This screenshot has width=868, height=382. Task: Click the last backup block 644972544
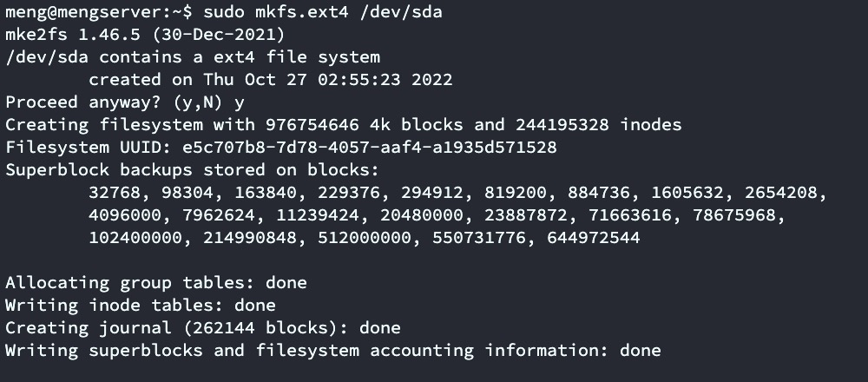pos(594,238)
